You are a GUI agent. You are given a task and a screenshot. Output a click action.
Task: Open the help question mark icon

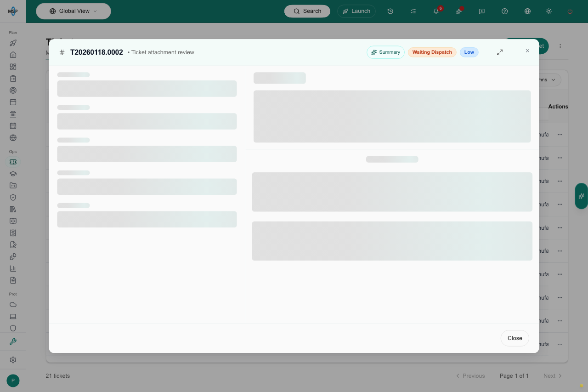[x=505, y=11]
